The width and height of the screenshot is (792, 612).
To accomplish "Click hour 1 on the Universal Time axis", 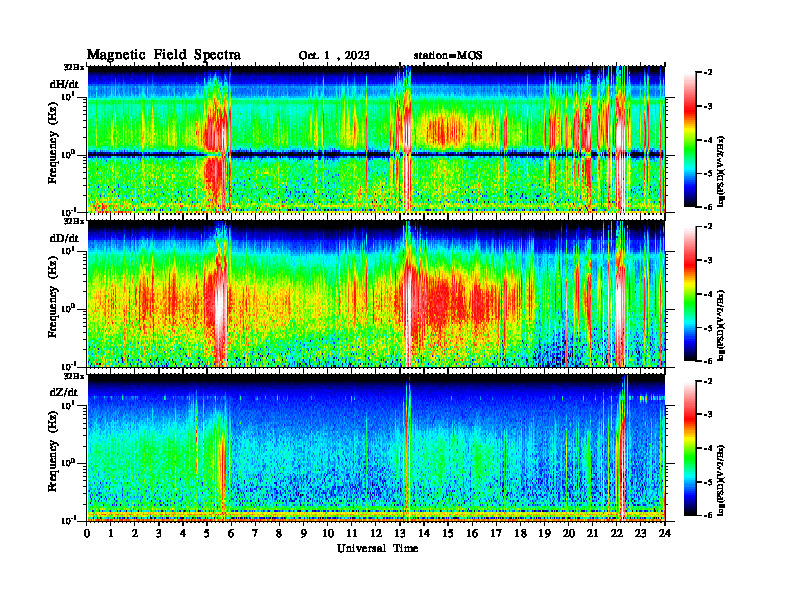I will (111, 534).
